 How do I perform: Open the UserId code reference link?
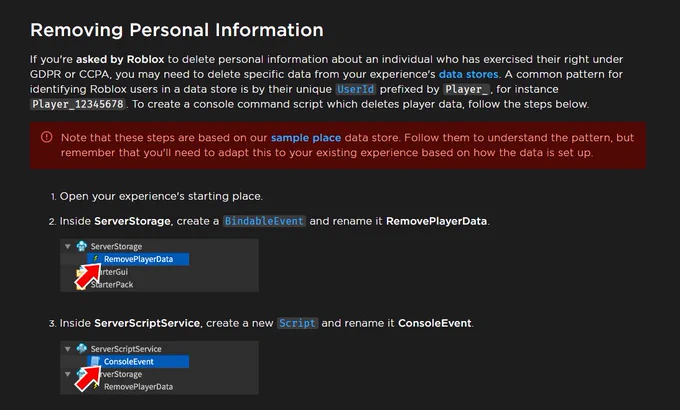pos(355,89)
